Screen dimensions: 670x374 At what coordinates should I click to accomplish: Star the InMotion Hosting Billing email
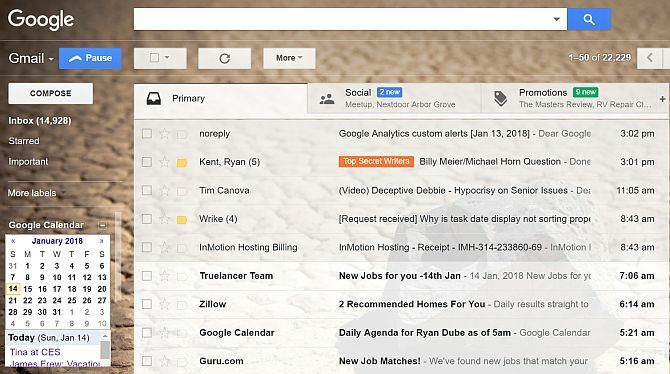tap(165, 247)
